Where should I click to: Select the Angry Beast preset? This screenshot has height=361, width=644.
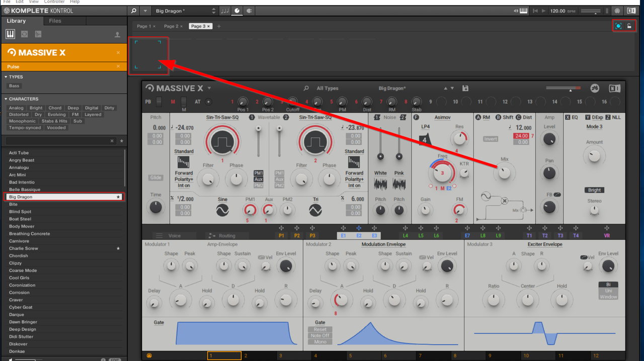63,160
